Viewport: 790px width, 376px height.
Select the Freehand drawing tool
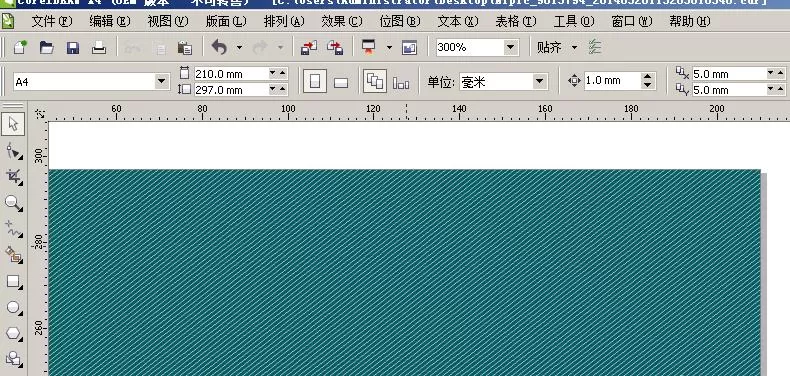(x=14, y=229)
